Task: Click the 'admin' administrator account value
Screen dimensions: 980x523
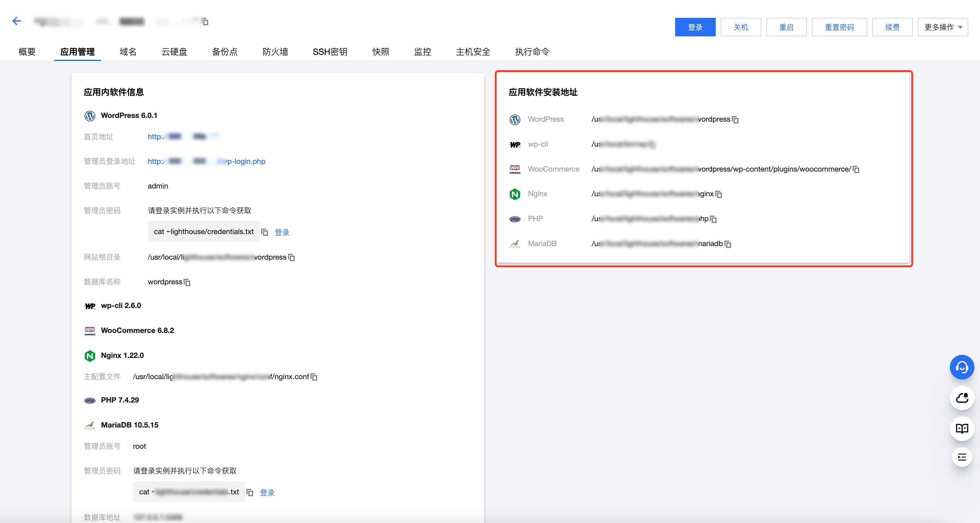Action: click(158, 186)
